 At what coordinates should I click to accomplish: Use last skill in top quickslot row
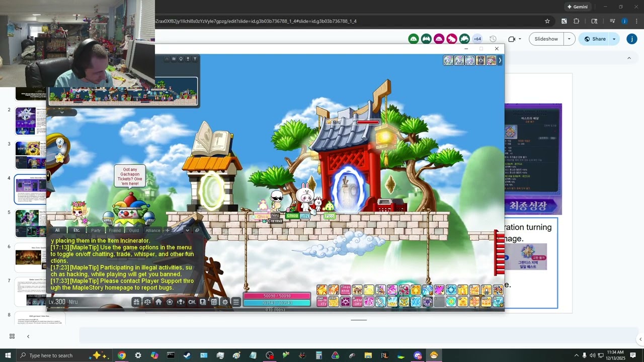coord(498,290)
